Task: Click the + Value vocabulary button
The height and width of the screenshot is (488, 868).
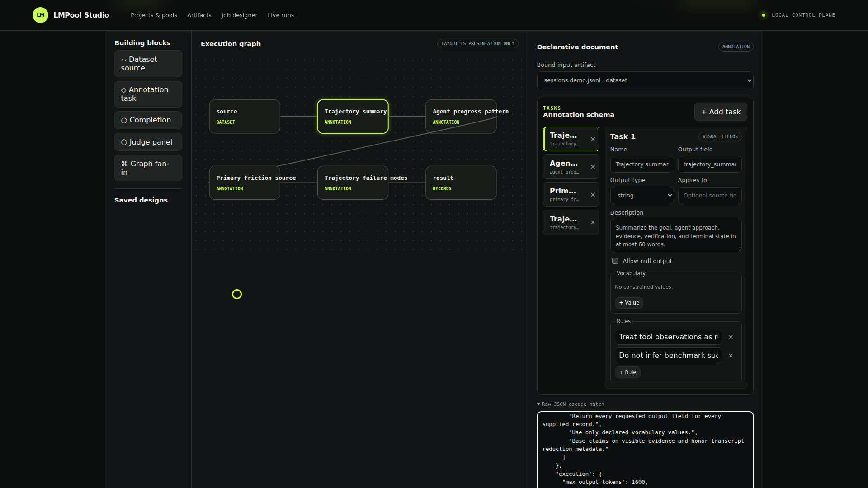Action: tap(629, 303)
